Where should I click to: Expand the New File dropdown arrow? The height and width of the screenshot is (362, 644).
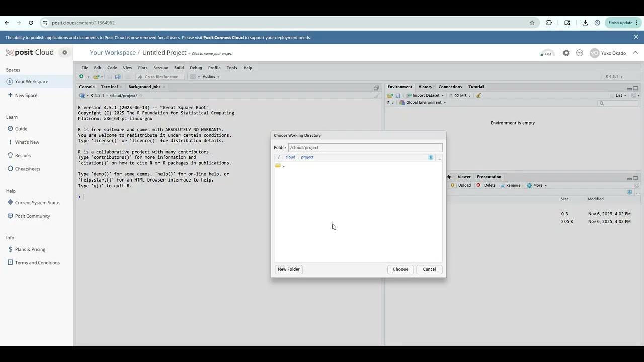[88, 77]
